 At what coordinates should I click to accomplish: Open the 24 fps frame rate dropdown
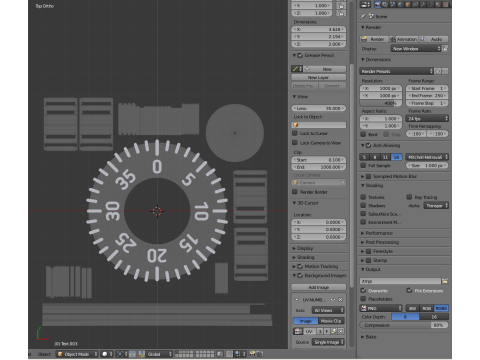point(427,119)
